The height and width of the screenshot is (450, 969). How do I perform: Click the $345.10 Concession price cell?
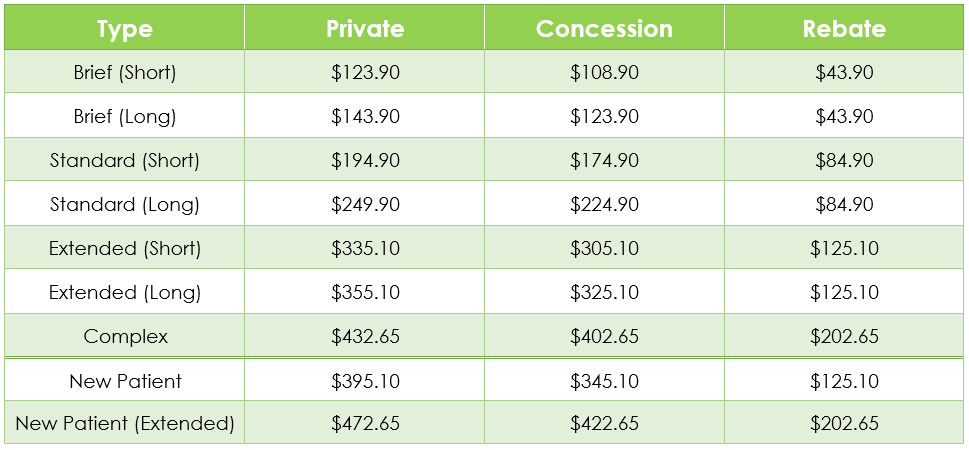click(604, 381)
